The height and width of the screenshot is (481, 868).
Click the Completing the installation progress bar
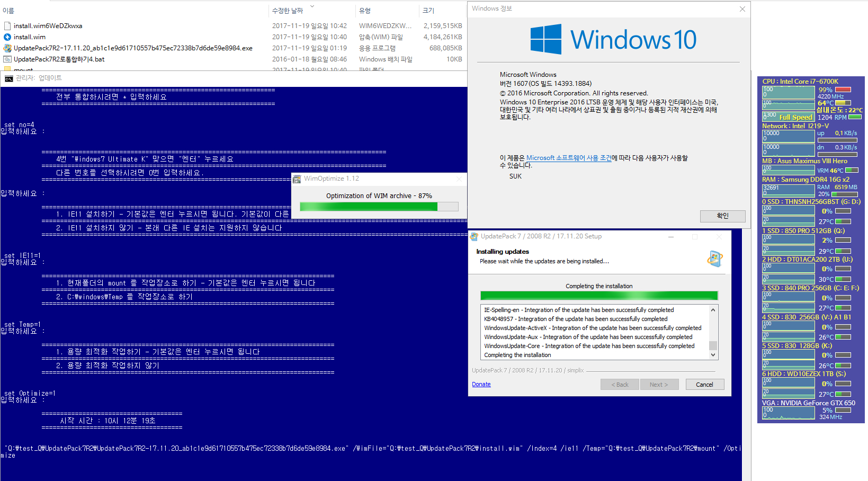pyautogui.click(x=599, y=296)
